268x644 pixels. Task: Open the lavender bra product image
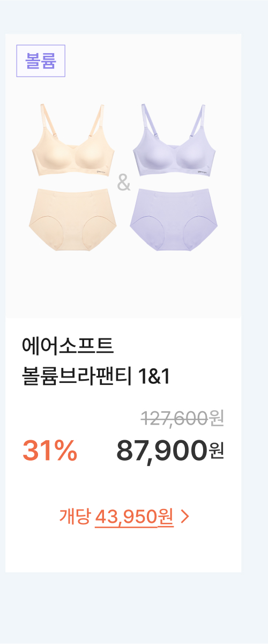point(175,141)
